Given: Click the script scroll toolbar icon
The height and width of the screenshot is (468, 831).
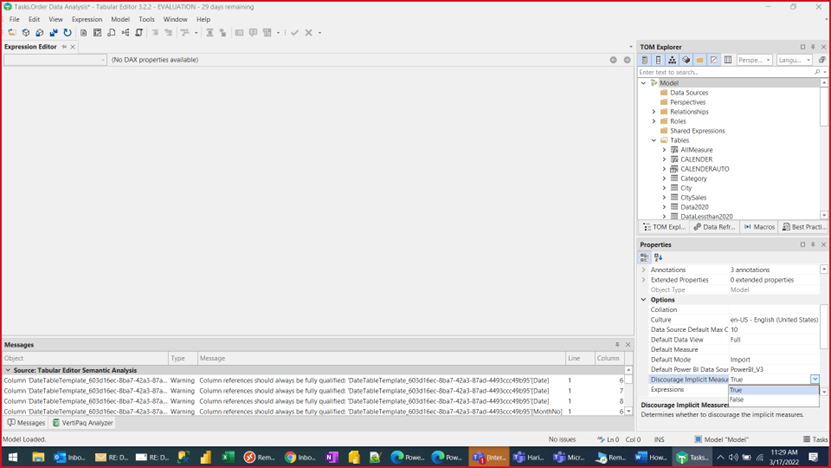Looking at the screenshot, I should 139,33.
